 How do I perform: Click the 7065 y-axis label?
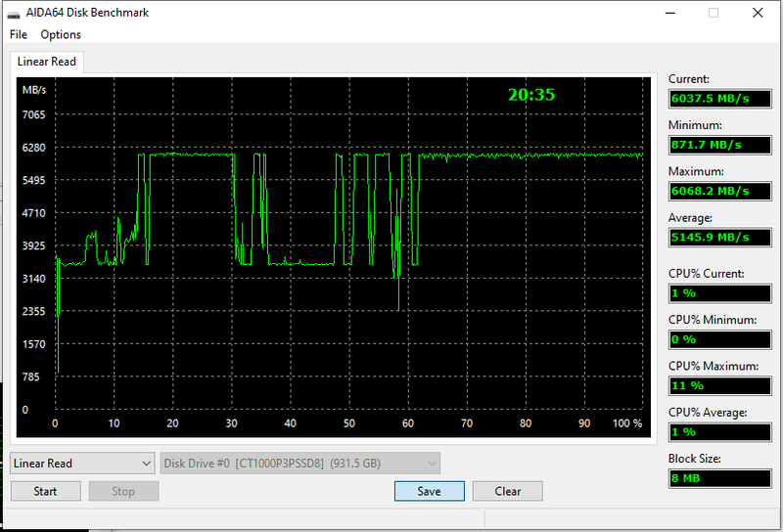click(33, 114)
